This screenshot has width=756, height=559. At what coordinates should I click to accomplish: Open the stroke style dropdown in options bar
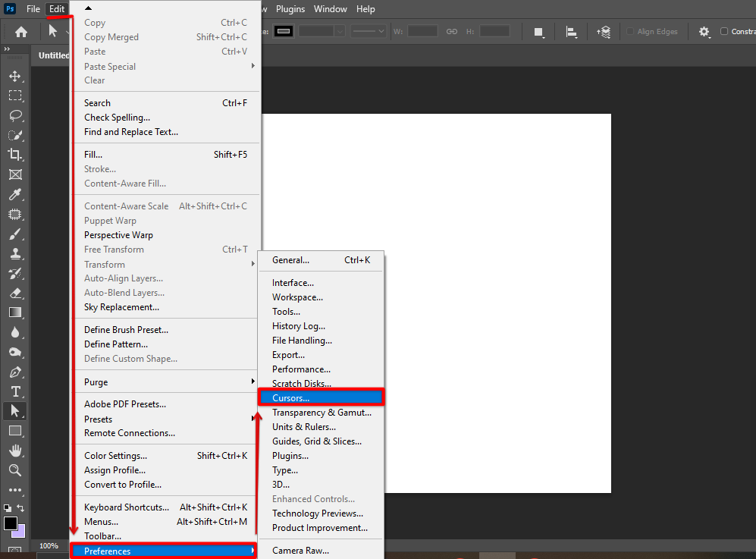pyautogui.click(x=367, y=31)
